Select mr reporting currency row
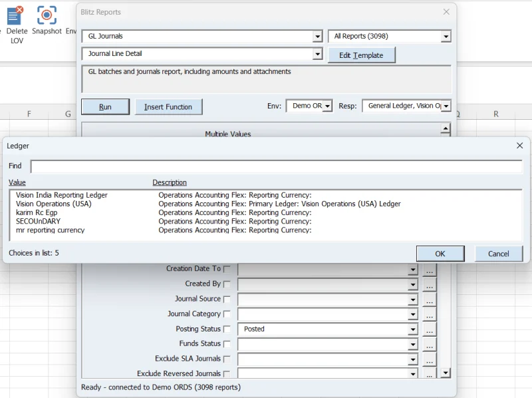This screenshot has width=532, height=398. [x=265, y=230]
